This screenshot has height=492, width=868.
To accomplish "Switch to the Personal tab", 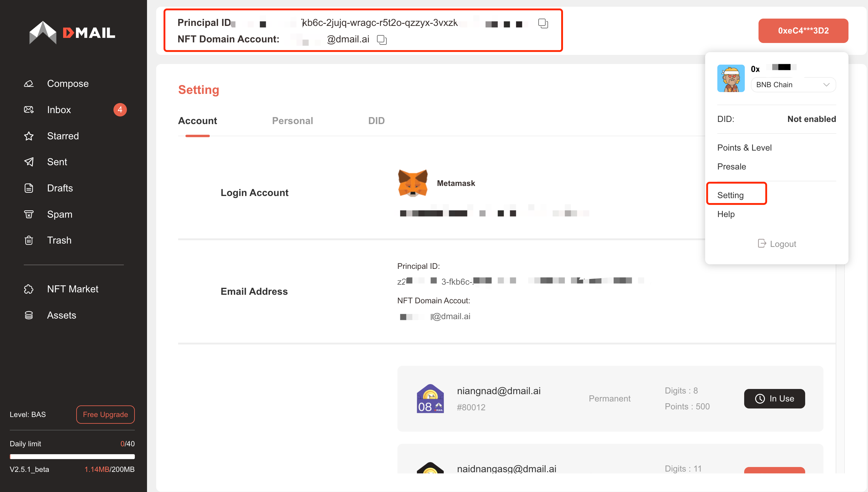I will [292, 121].
